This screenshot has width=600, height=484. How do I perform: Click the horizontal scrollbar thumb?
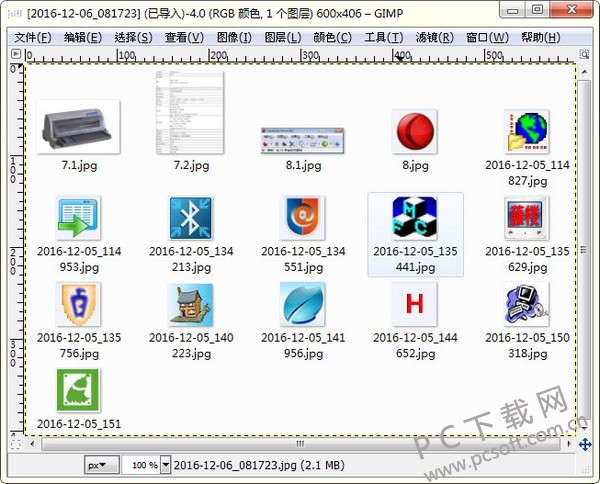300,444
